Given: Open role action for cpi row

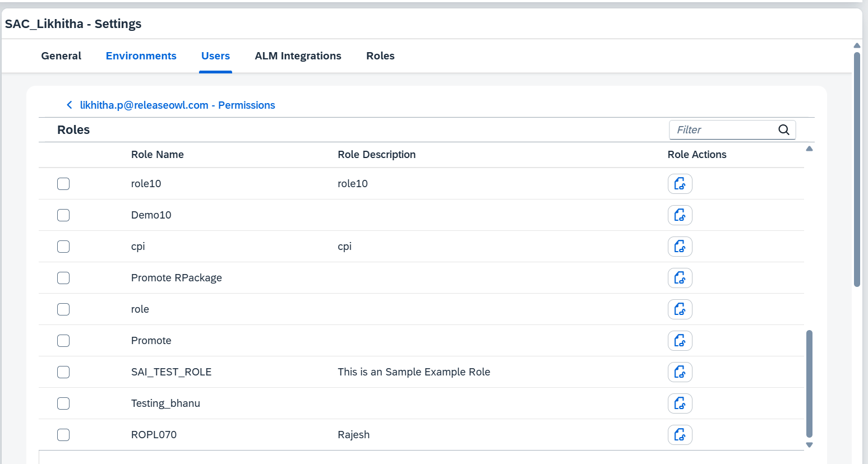Looking at the screenshot, I should [680, 247].
